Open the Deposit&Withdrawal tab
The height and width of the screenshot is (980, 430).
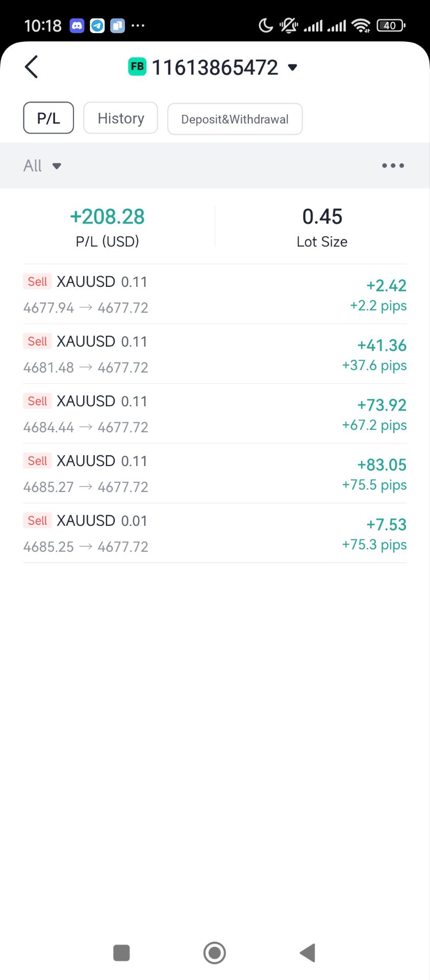click(235, 119)
